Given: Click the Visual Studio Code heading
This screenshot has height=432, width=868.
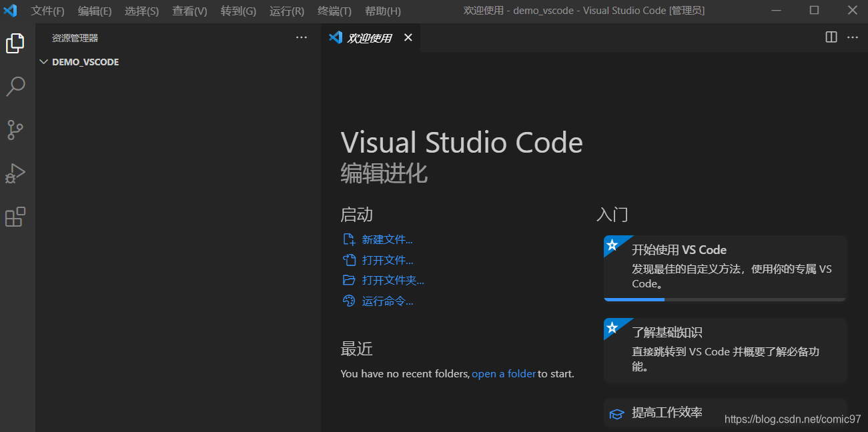Looking at the screenshot, I should [x=462, y=143].
